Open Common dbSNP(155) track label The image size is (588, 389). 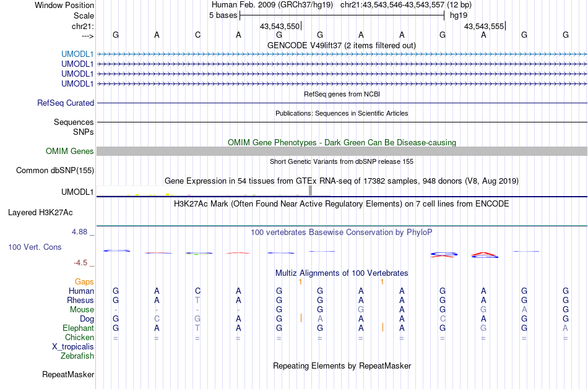click(x=55, y=170)
